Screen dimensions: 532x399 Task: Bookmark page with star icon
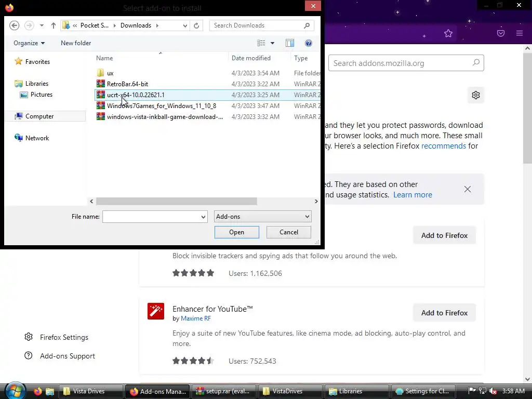448,33
